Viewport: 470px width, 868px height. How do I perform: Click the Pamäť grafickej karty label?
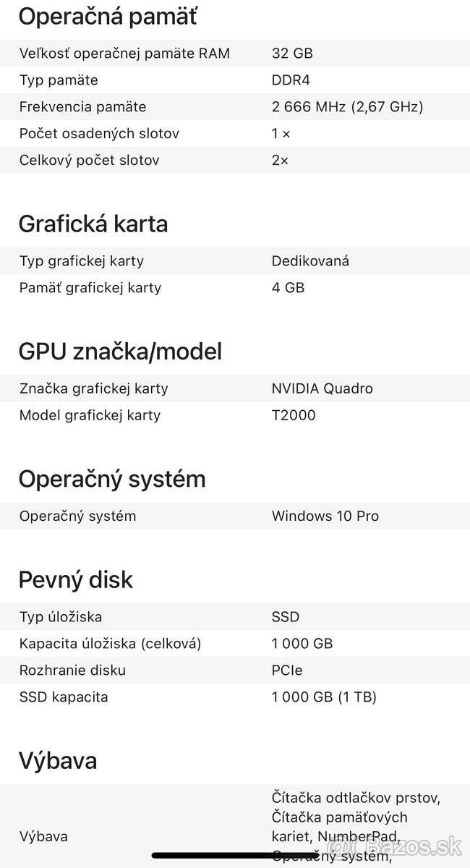(90, 287)
